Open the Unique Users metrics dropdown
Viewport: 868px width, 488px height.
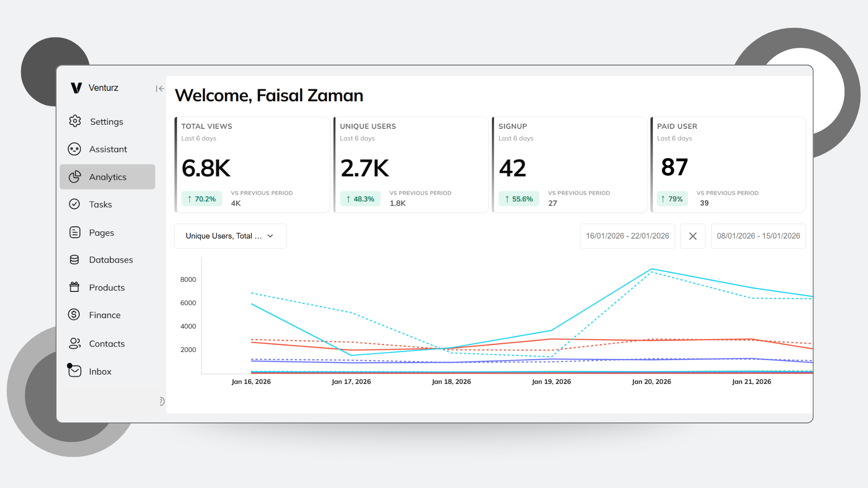click(230, 236)
